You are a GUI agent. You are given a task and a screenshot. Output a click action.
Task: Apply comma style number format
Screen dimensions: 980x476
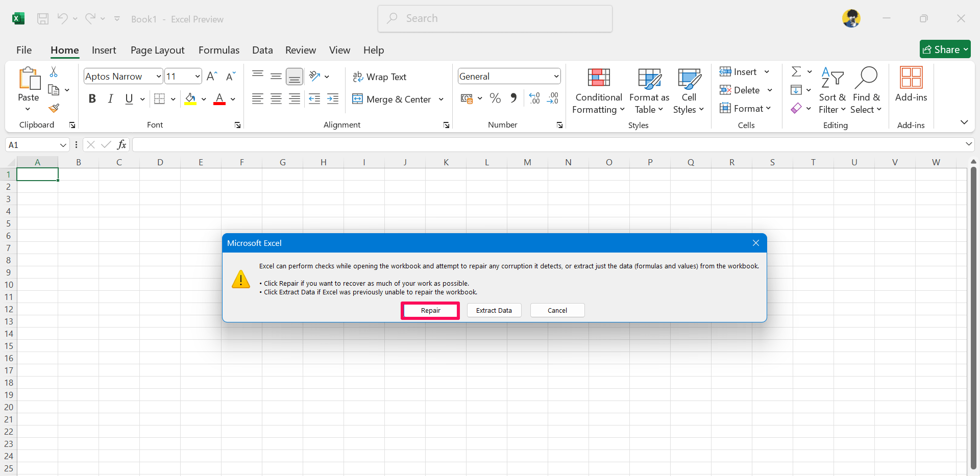[513, 98]
